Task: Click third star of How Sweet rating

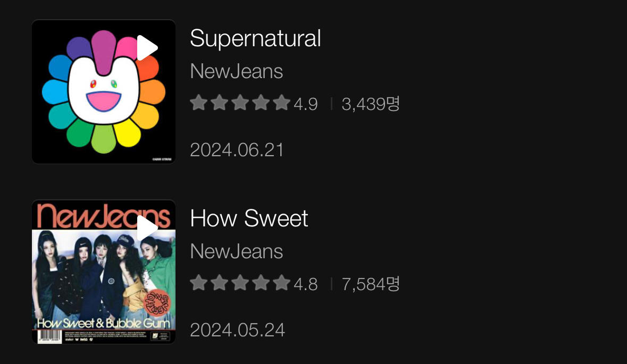Action: click(x=240, y=283)
